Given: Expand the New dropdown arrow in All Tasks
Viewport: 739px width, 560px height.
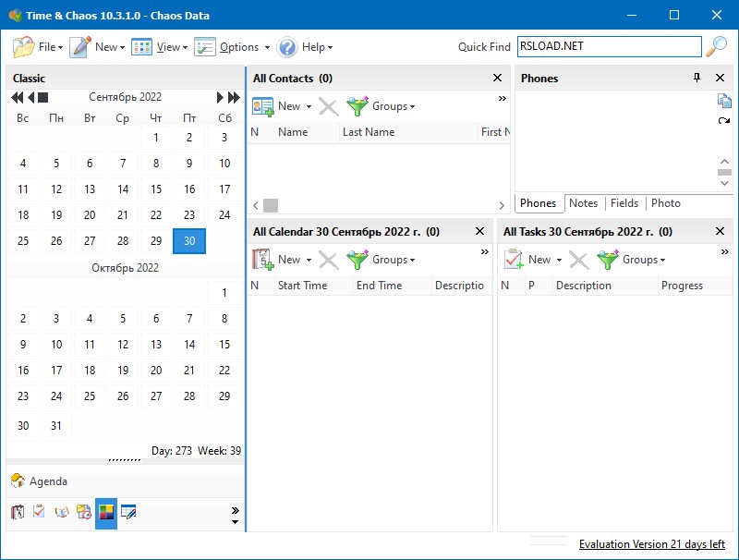Looking at the screenshot, I should tap(559, 261).
